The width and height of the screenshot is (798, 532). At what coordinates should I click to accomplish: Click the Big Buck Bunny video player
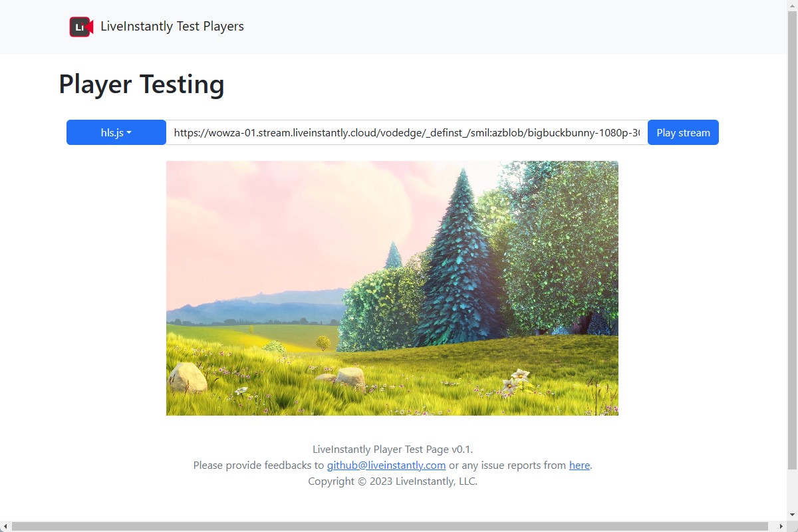click(392, 288)
